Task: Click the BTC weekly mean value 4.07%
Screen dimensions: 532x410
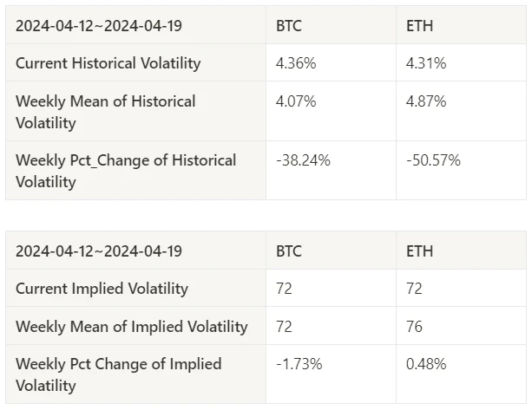Action: point(296,101)
